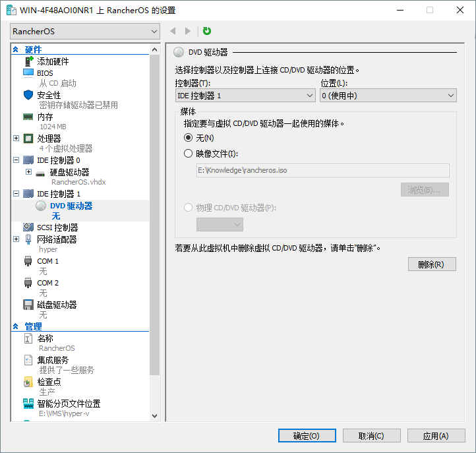Click the hyper network adapter value
Viewport: 476px width, 453px height.
48,249
